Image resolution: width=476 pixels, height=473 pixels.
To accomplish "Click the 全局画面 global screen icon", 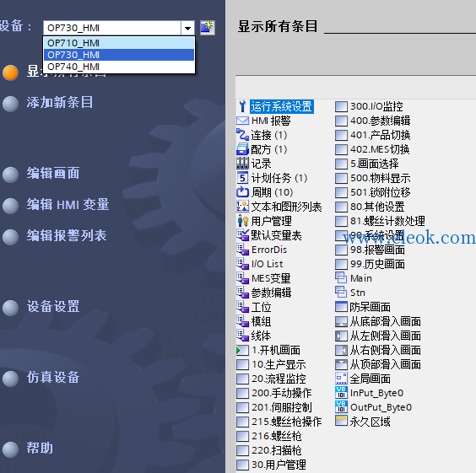I will click(341, 379).
